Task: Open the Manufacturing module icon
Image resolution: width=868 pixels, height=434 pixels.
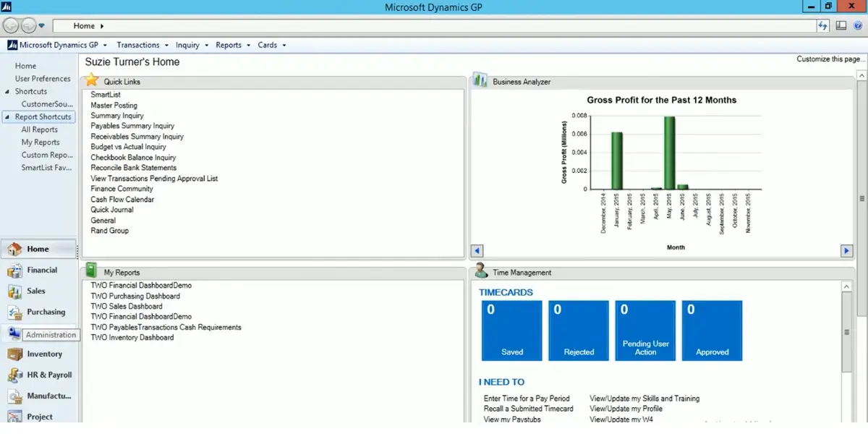Action: [14, 396]
